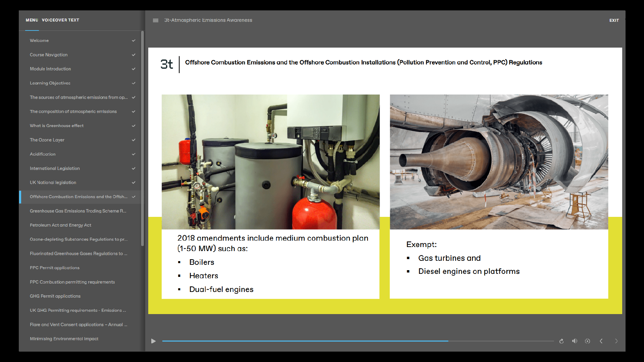Click the 3t logo on slide
Screen dimensions: 644x362
coord(167,64)
